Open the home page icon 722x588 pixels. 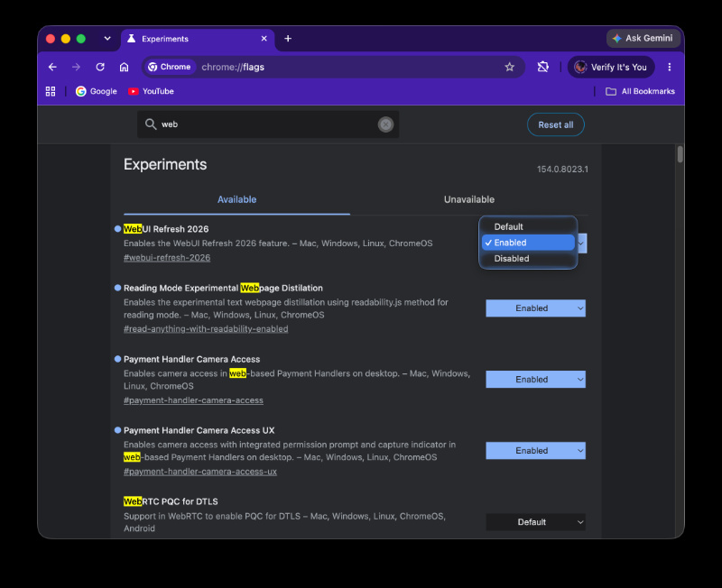(x=124, y=67)
